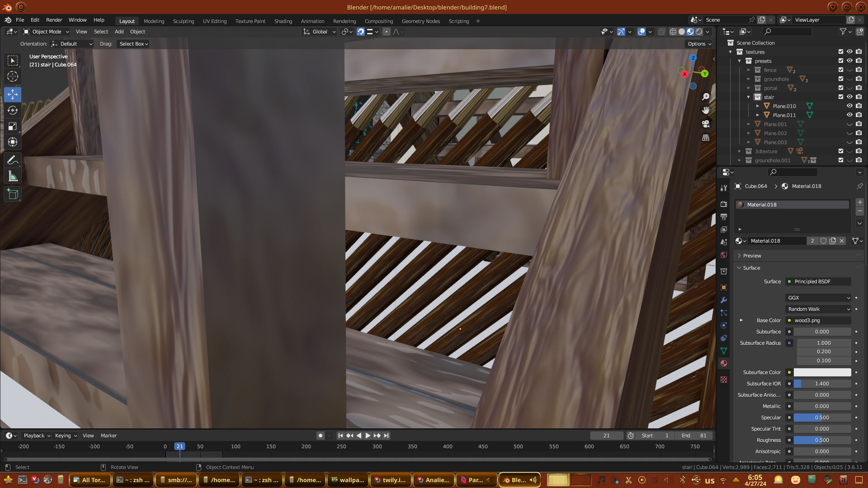The height and width of the screenshot is (488, 868).
Task: Open the Render menu
Action: [x=54, y=20]
